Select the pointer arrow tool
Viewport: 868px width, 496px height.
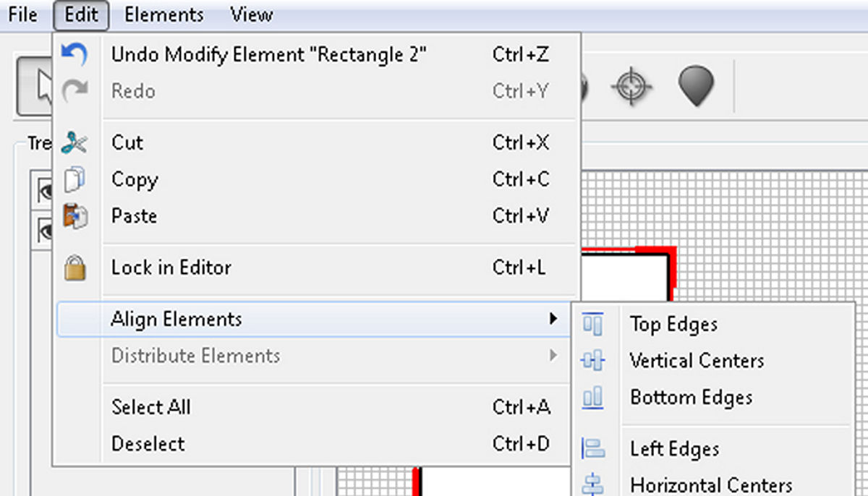point(38,87)
